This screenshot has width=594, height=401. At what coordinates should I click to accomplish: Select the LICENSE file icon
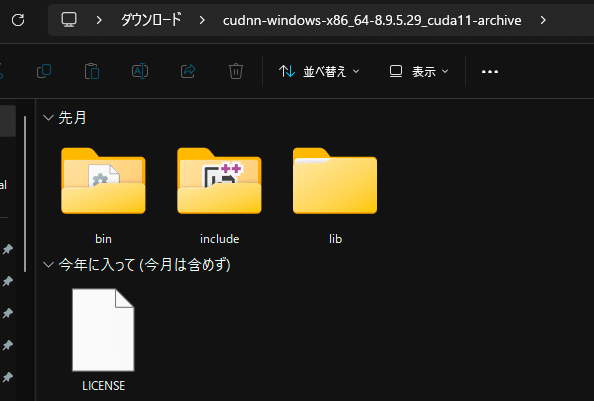(x=103, y=330)
